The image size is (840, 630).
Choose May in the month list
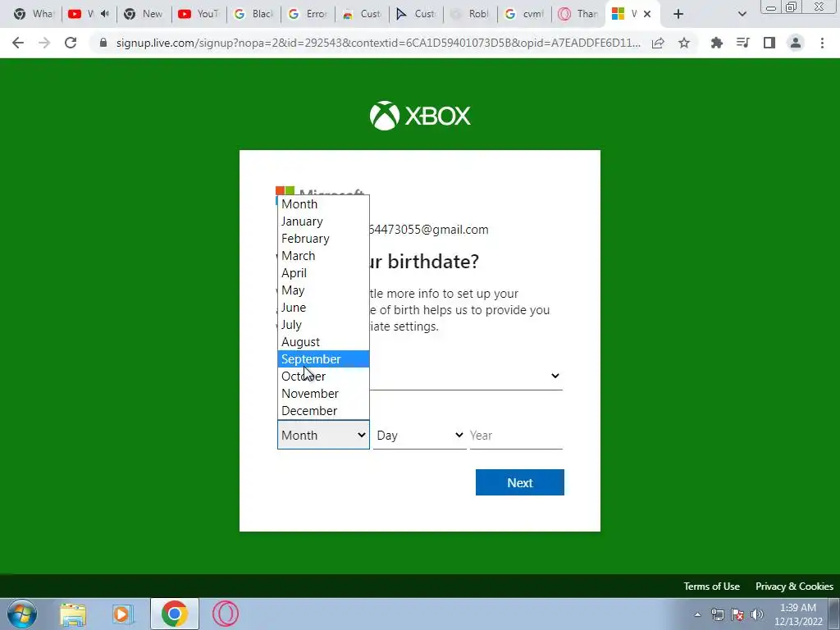[323, 290]
